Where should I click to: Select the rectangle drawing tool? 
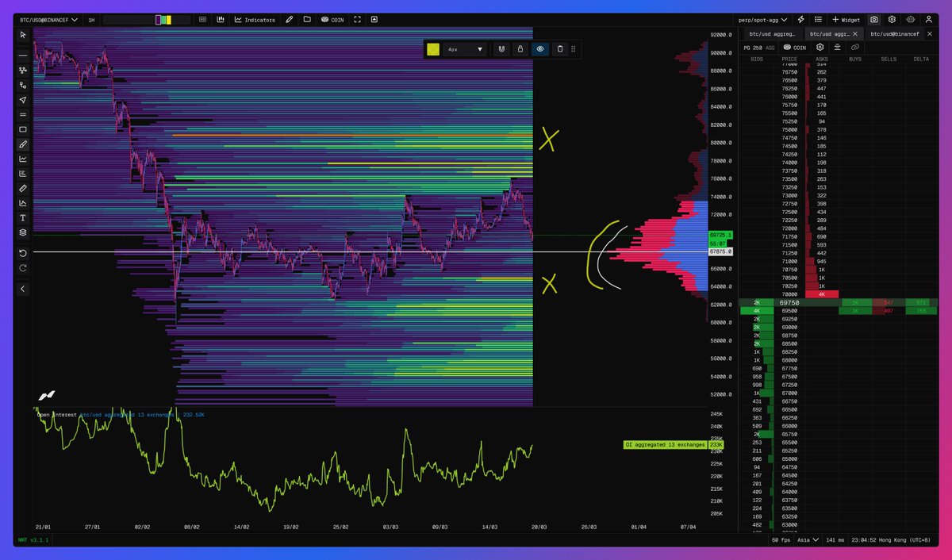tap(23, 129)
